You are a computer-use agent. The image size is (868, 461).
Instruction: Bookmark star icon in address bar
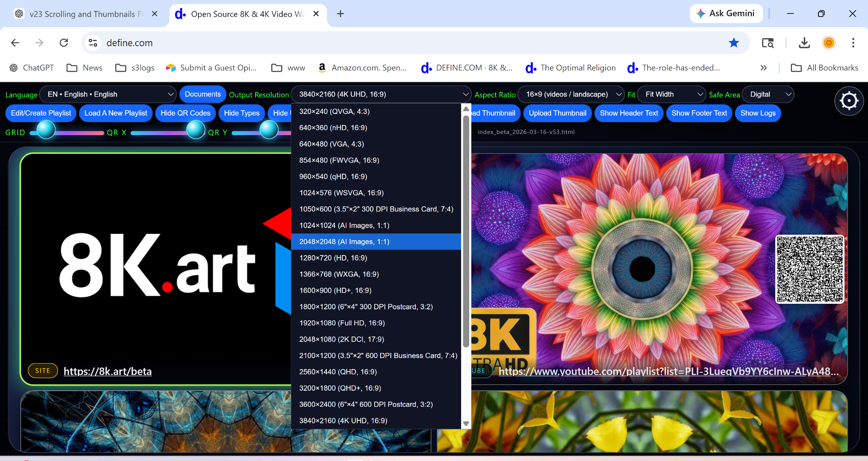(x=734, y=43)
